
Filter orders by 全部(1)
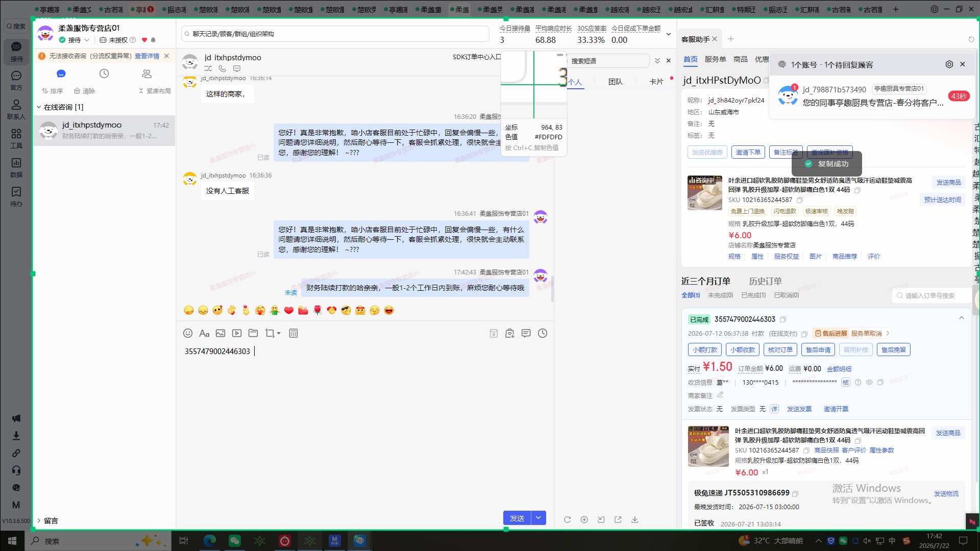[691, 295]
